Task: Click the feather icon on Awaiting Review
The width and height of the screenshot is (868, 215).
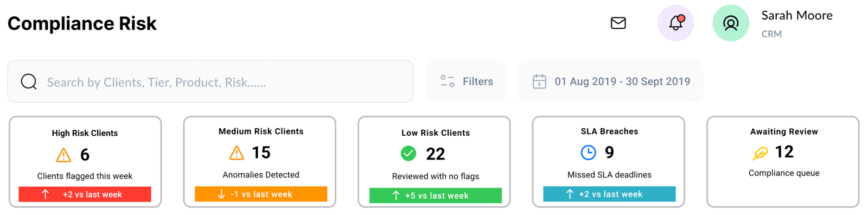Action: pos(761,153)
